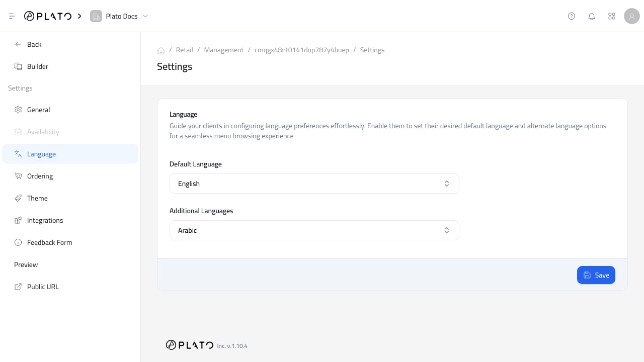
Task: Go to Management breadcrumb
Action: pos(224,50)
